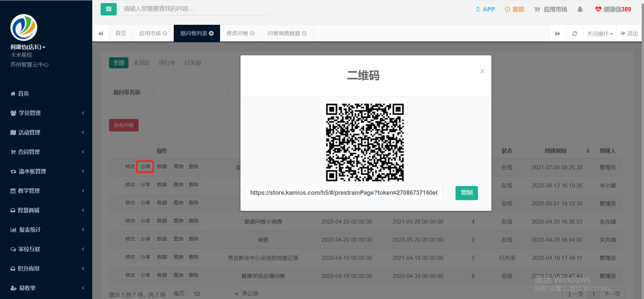Filter questionnaires by 全部
The image size is (644, 299).
click(x=119, y=63)
